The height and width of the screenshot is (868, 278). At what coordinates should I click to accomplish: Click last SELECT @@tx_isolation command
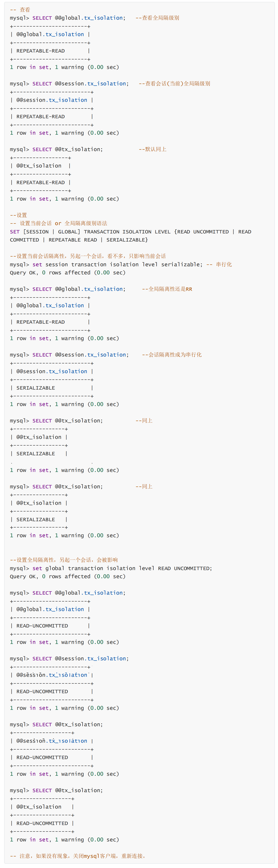pyautogui.click(x=68, y=791)
